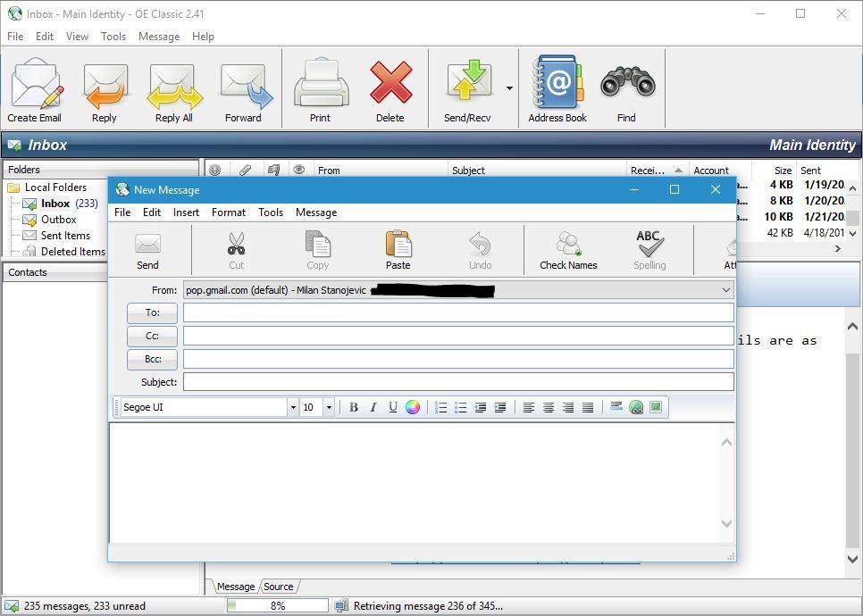Open the From account dropdown
Screen dimensions: 863x616
point(726,290)
